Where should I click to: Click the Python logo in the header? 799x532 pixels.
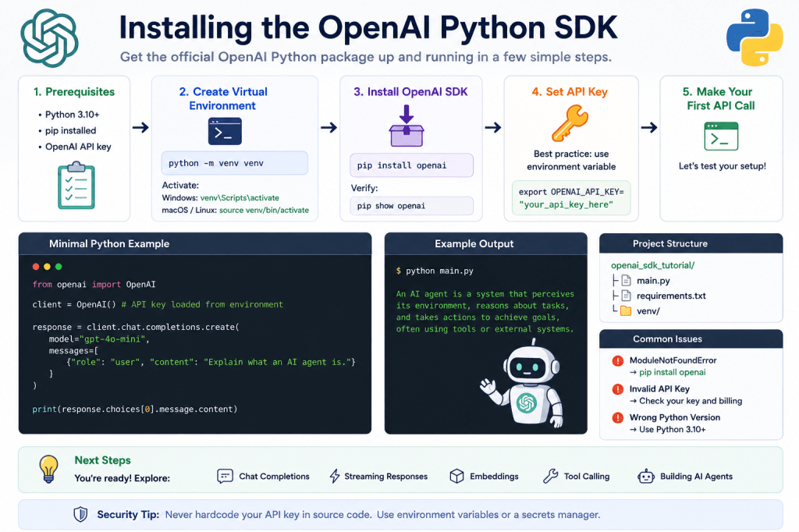[755, 37]
